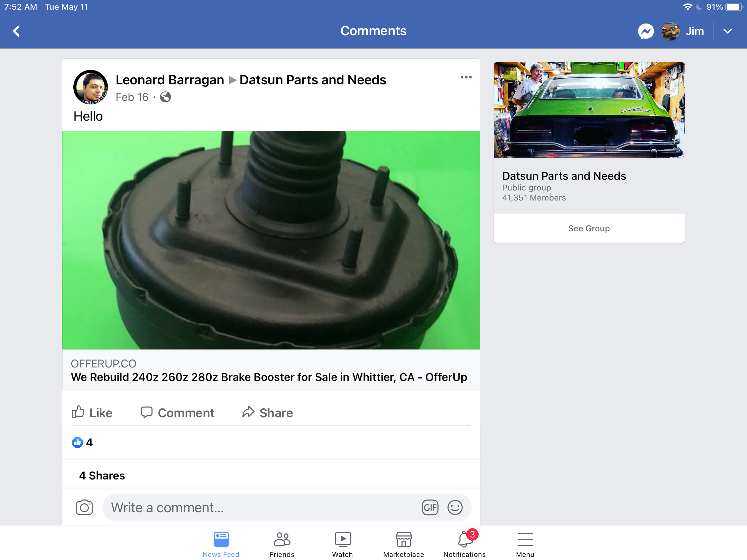Open the OfferUp brake booster listing link

[269, 377]
